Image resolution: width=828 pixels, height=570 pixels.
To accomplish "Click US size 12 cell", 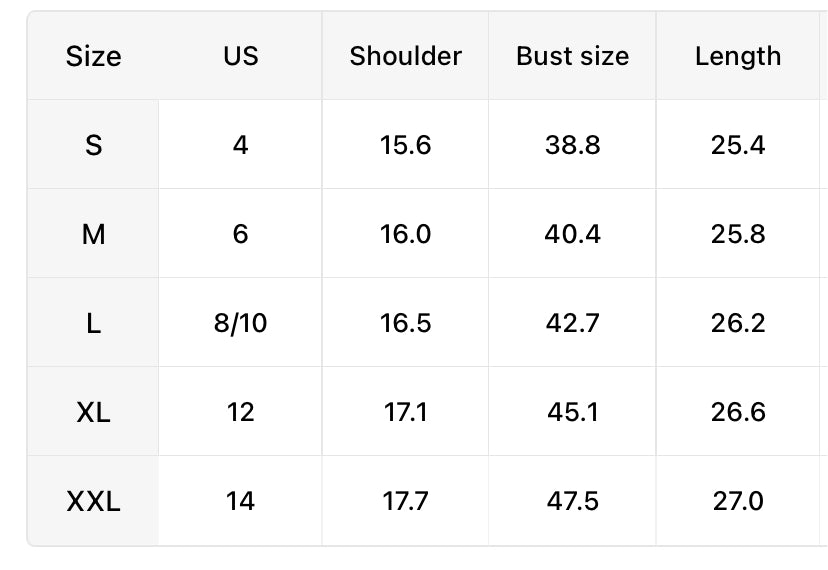I will click(240, 412).
